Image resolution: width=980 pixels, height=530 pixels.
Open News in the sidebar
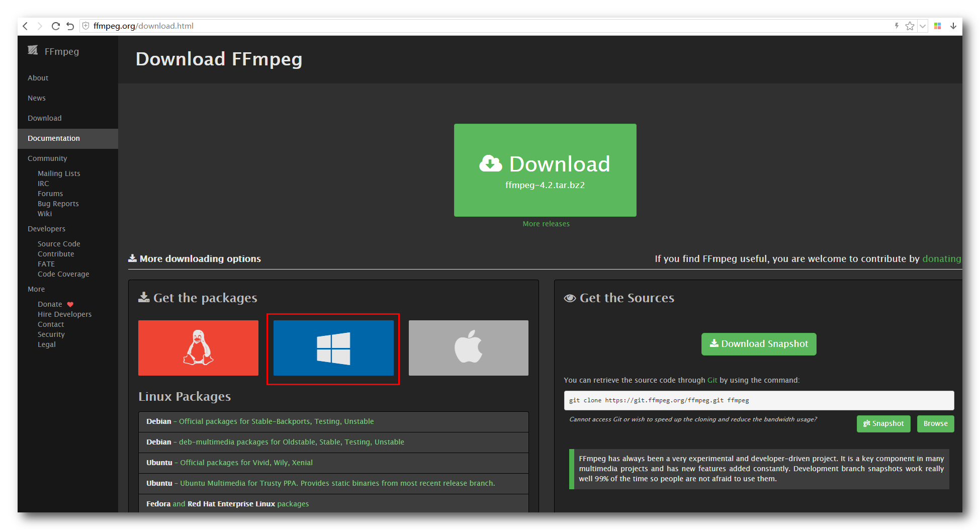37,98
